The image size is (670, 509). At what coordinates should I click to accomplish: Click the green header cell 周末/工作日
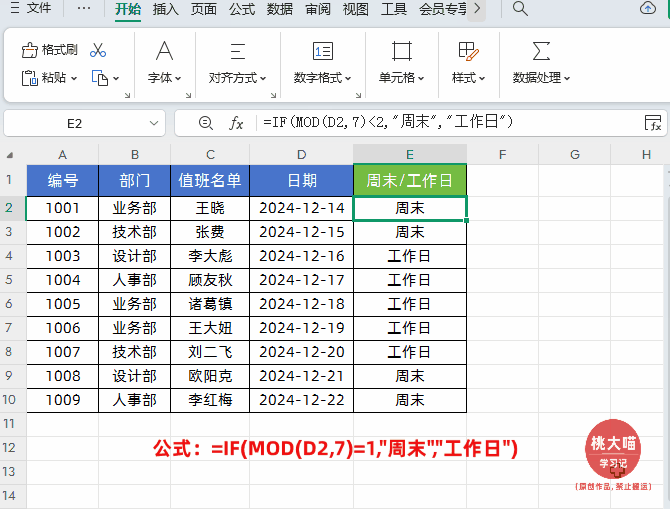pos(410,180)
